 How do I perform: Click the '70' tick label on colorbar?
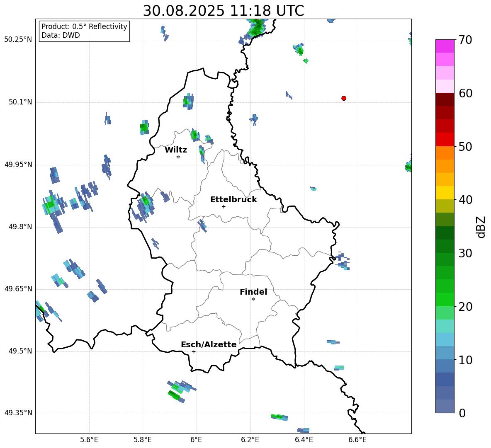click(x=466, y=40)
